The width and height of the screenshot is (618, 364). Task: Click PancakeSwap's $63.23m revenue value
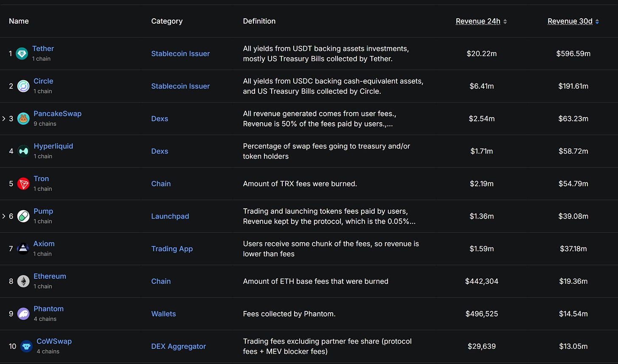coord(573,119)
